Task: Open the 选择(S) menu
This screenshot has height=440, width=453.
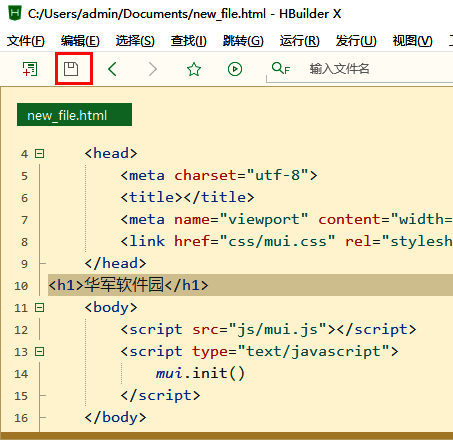Action: point(135,41)
